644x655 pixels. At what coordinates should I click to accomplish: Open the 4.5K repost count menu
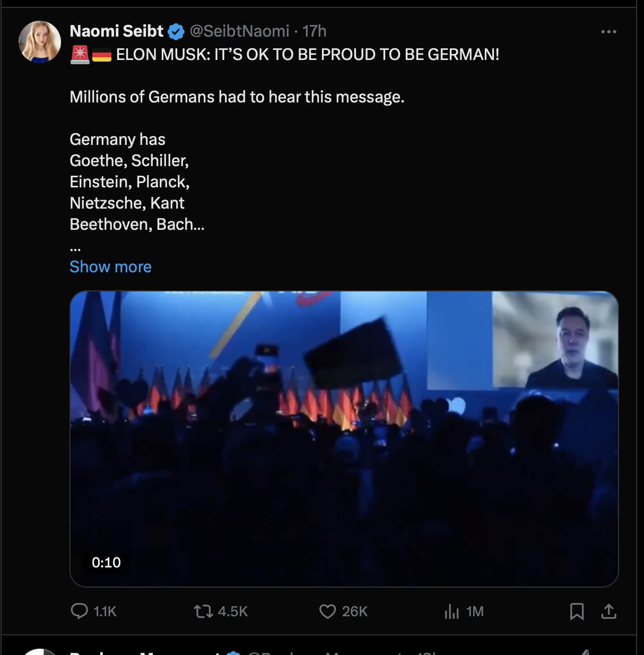pyautogui.click(x=233, y=611)
